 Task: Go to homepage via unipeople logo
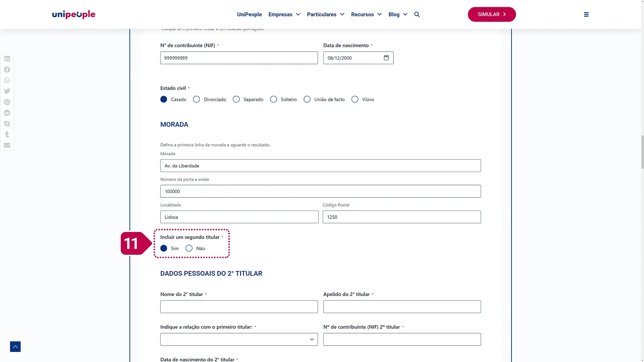pyautogui.click(x=74, y=14)
